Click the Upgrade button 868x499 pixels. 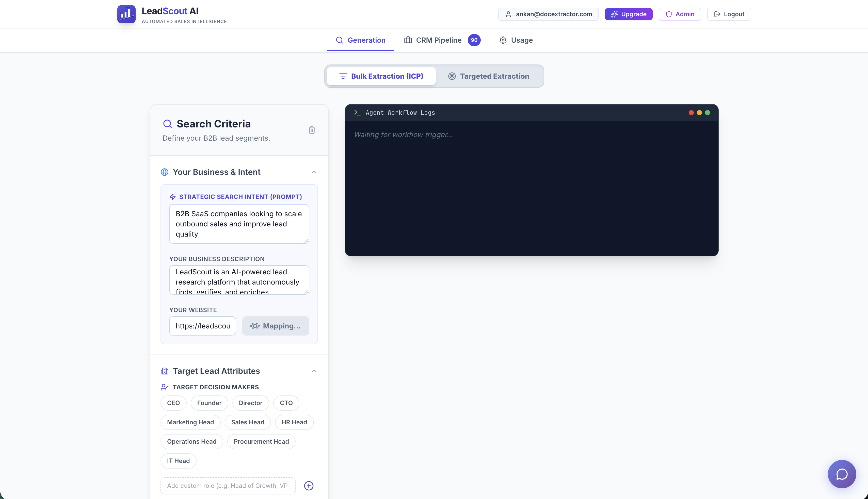[x=628, y=14]
